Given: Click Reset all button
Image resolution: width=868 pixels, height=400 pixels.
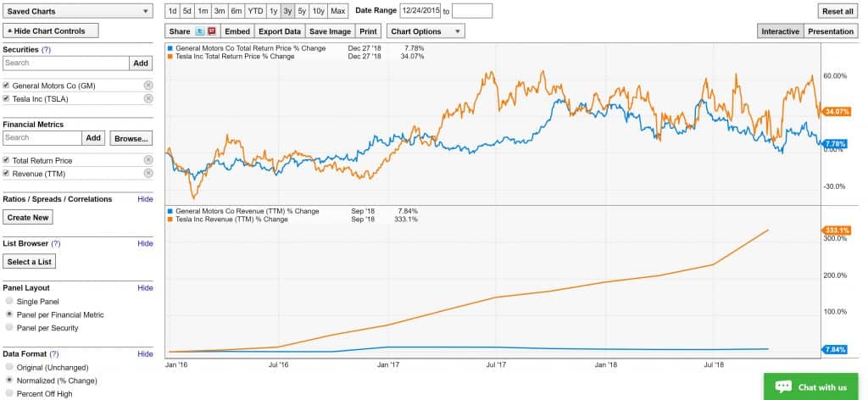Looking at the screenshot, I should [x=837, y=11].
